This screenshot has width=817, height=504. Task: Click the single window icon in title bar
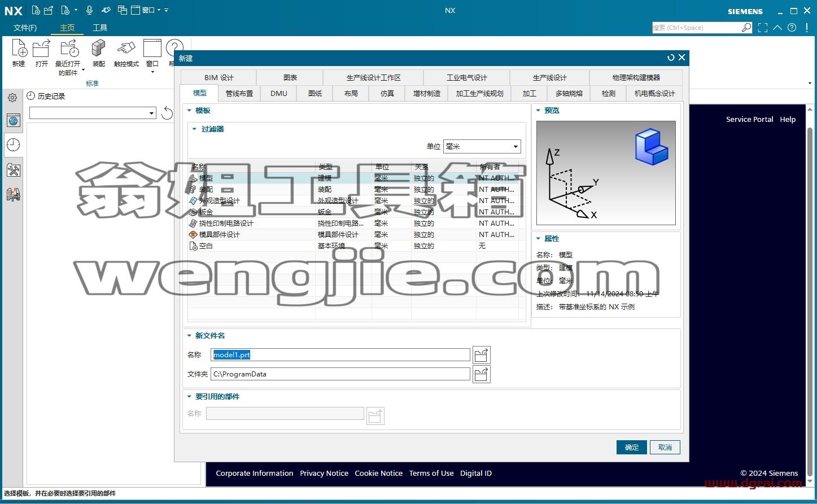coord(135,10)
